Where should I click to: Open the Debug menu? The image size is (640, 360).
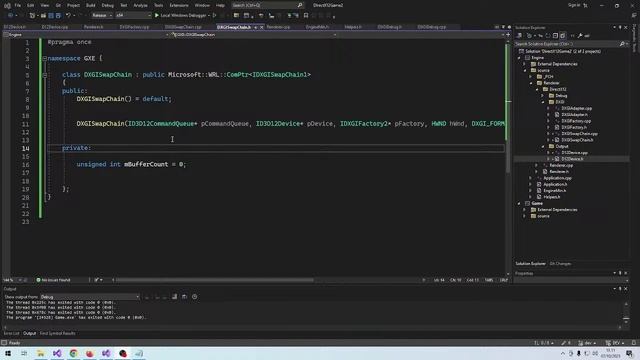[107, 5]
